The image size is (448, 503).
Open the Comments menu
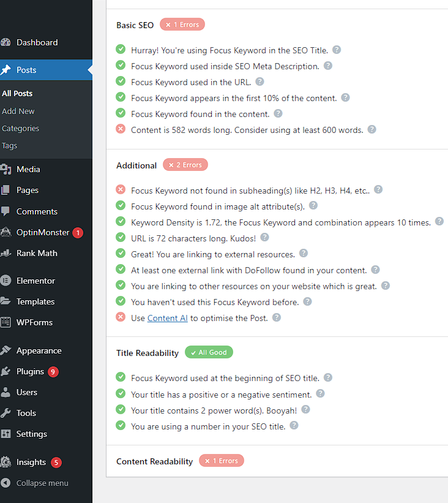click(37, 211)
